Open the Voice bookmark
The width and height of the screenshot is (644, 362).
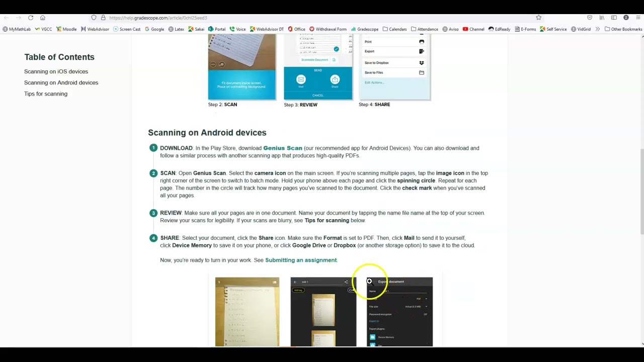237,29
